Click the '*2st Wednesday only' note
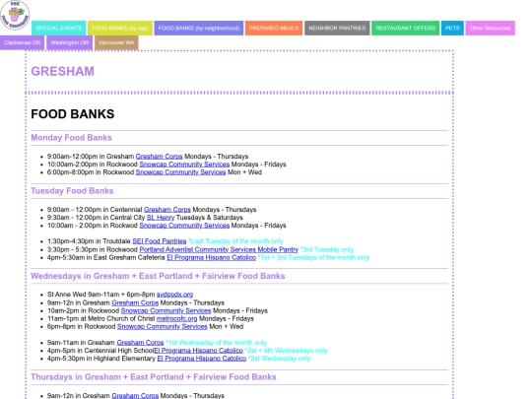The image size is (532, 399). pyautogui.click(x=279, y=359)
